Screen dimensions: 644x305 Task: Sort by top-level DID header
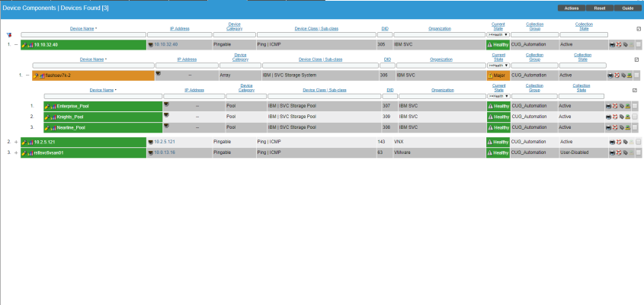click(x=385, y=29)
